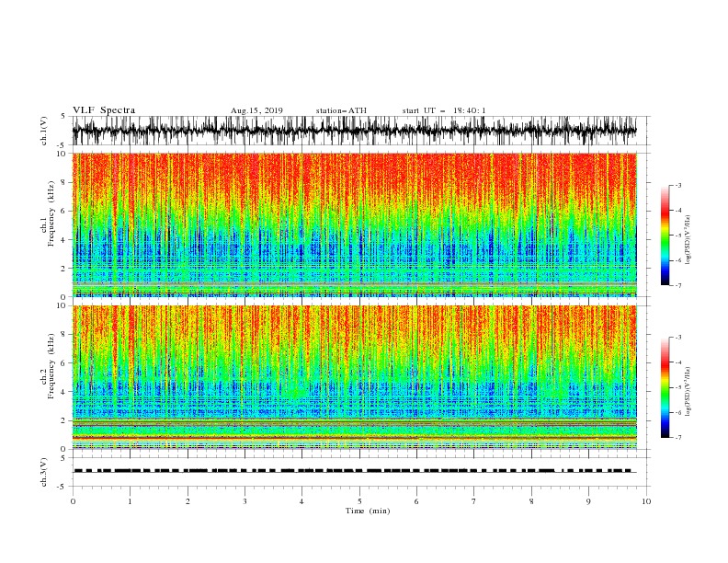Click the "Time (min)" axis label
This screenshot has height=563, width=728.
tap(368, 511)
